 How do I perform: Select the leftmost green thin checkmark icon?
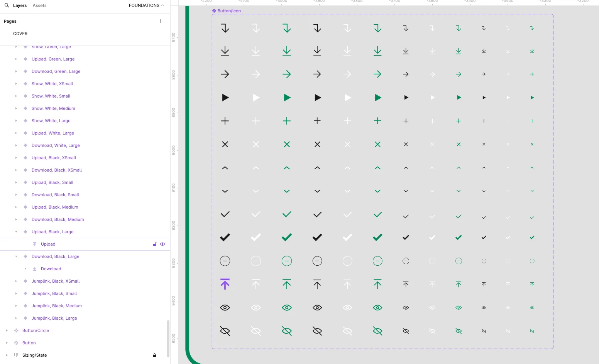(287, 214)
